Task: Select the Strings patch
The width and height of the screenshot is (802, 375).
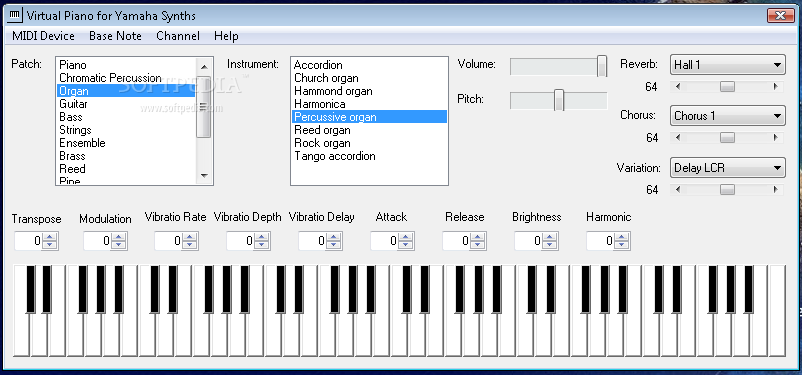Action: pos(126,130)
